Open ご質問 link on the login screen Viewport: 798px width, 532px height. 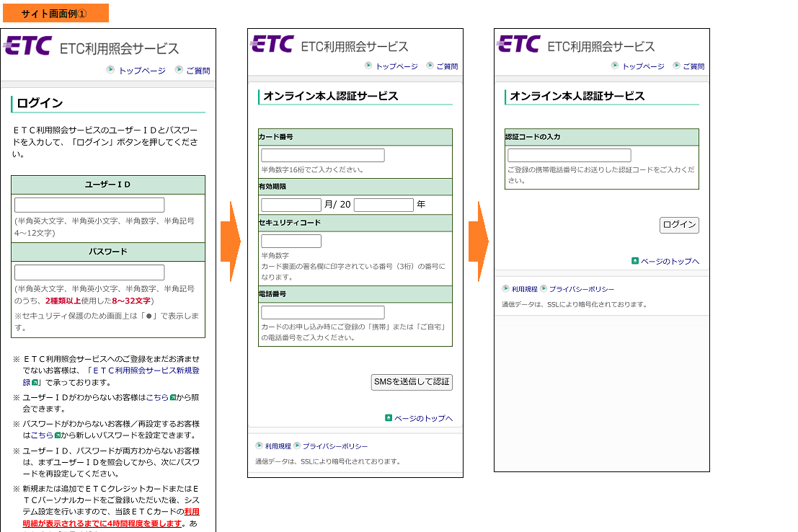(x=198, y=70)
